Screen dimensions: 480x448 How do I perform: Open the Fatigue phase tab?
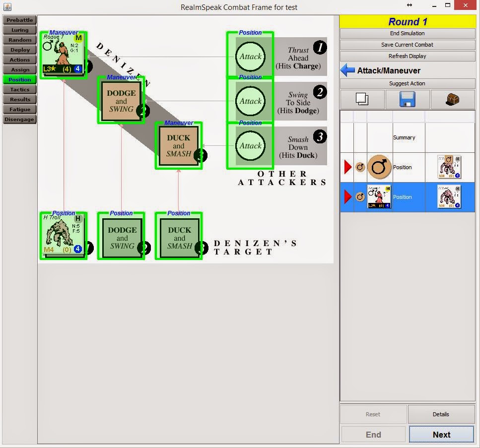pos(19,110)
